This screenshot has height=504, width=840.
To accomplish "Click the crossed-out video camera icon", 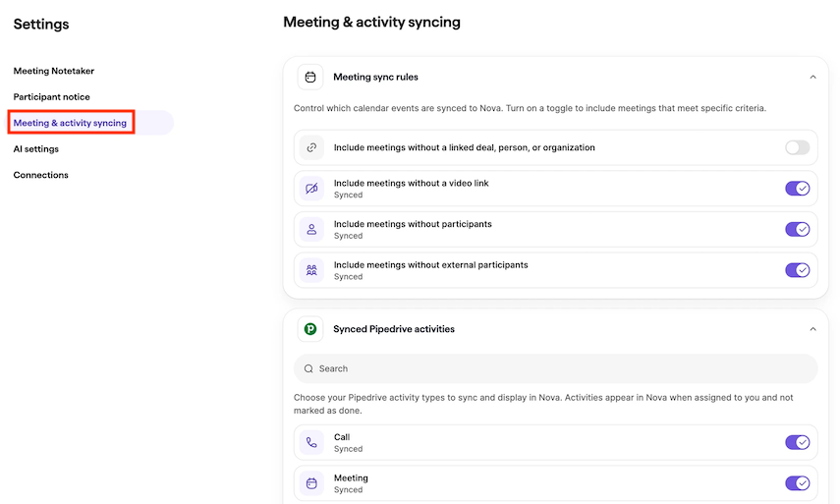I will [x=311, y=189].
